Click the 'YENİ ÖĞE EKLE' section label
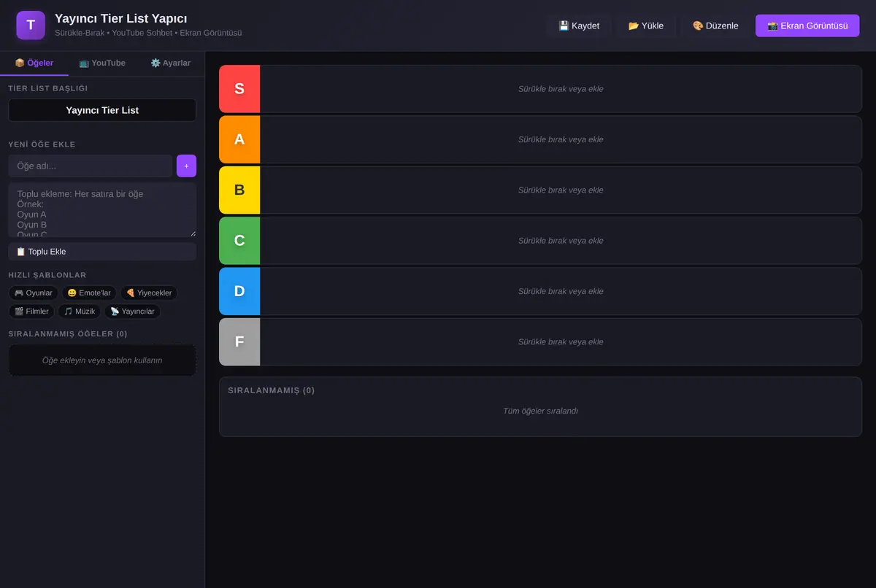The image size is (876, 588). (x=42, y=144)
